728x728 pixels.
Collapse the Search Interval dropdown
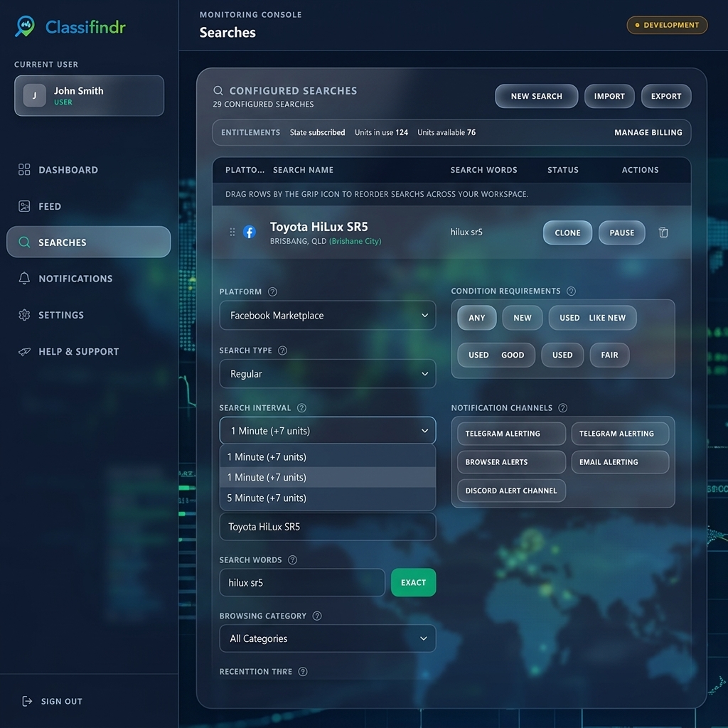(327, 431)
